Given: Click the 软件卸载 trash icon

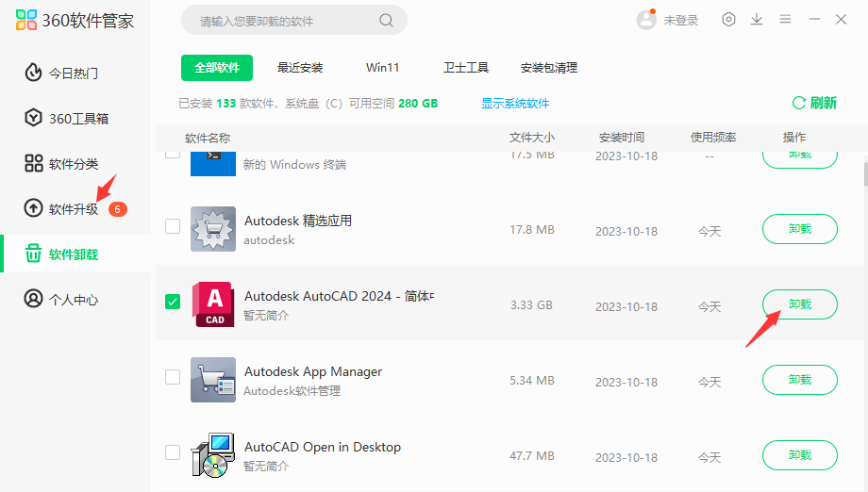Looking at the screenshot, I should pyautogui.click(x=33, y=254).
